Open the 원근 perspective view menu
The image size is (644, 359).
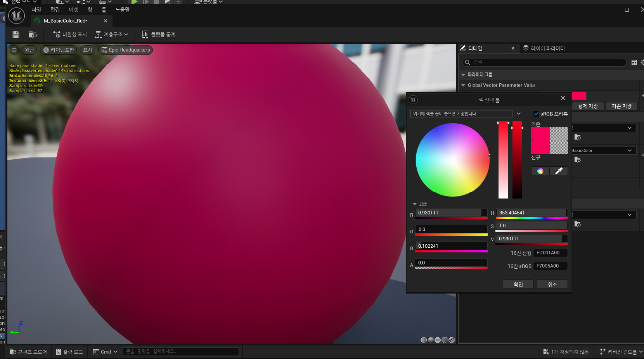pyautogui.click(x=29, y=50)
